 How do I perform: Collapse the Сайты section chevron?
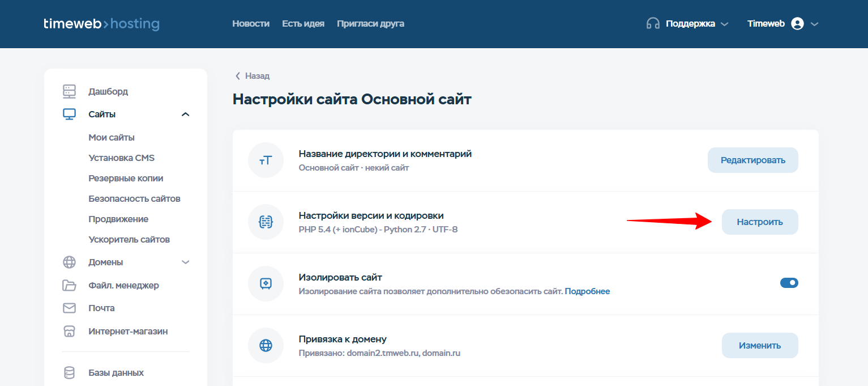[185, 114]
